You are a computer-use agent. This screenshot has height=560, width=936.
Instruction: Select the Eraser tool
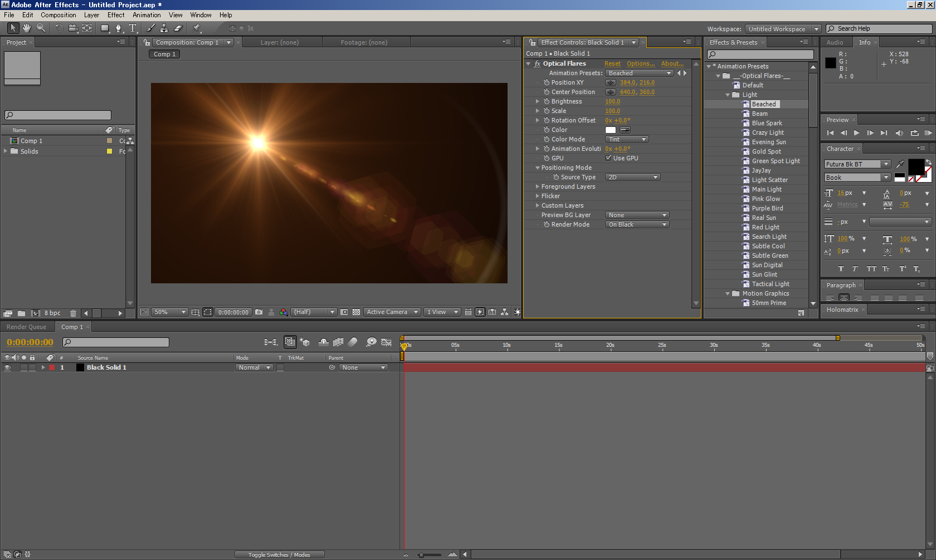[178, 28]
